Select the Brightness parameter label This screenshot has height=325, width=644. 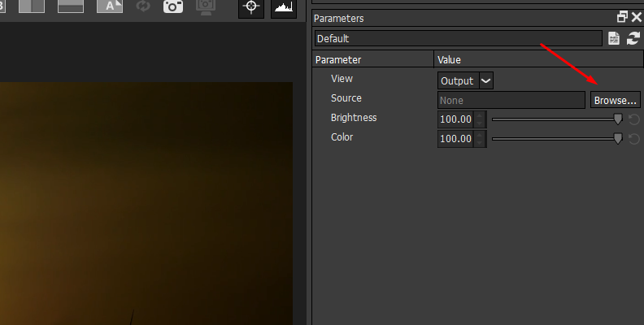coord(354,118)
